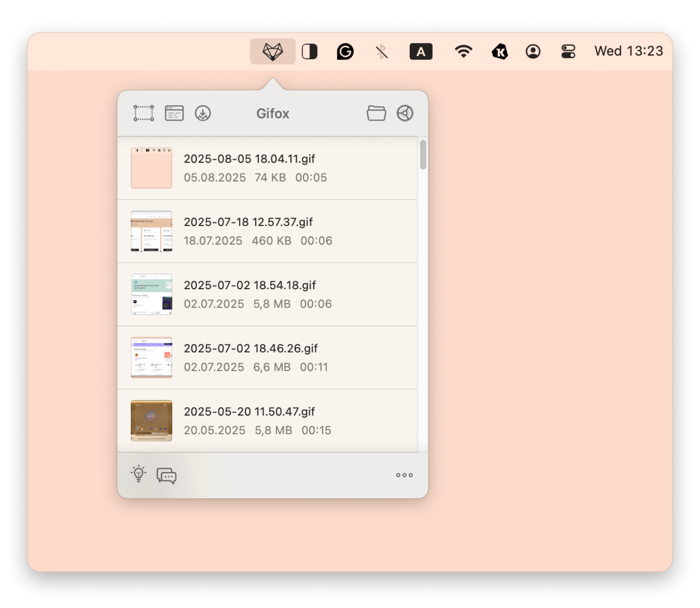Image resolution: width=700 pixels, height=608 pixels.
Task: Click the date 05.08.2025
Action: pos(215,178)
